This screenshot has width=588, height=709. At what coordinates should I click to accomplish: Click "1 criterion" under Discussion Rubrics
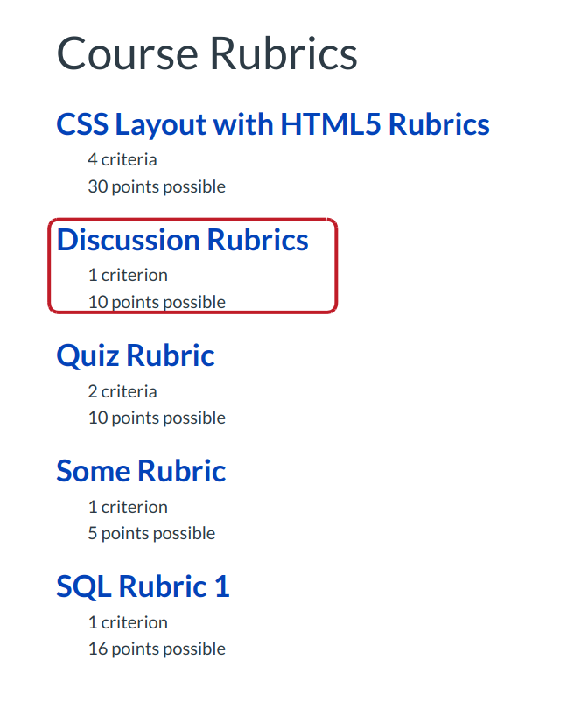point(128,275)
